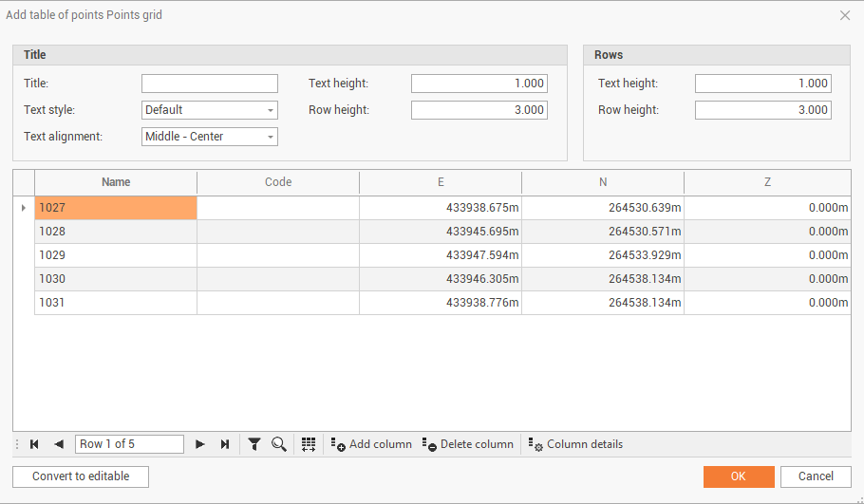Click Delete column in toolbar
Screen dimensions: 864x504
tap(468, 444)
